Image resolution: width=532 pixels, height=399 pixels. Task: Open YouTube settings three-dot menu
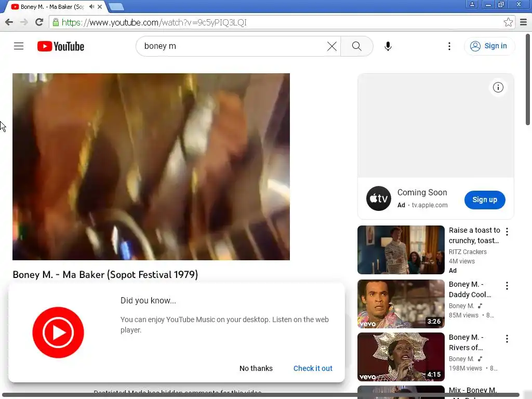pos(449,46)
